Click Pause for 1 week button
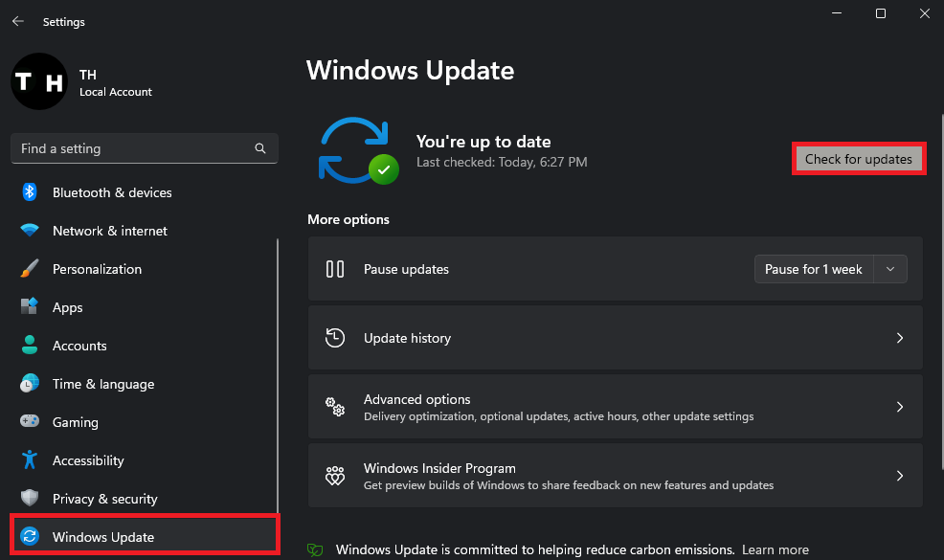 [x=814, y=269]
